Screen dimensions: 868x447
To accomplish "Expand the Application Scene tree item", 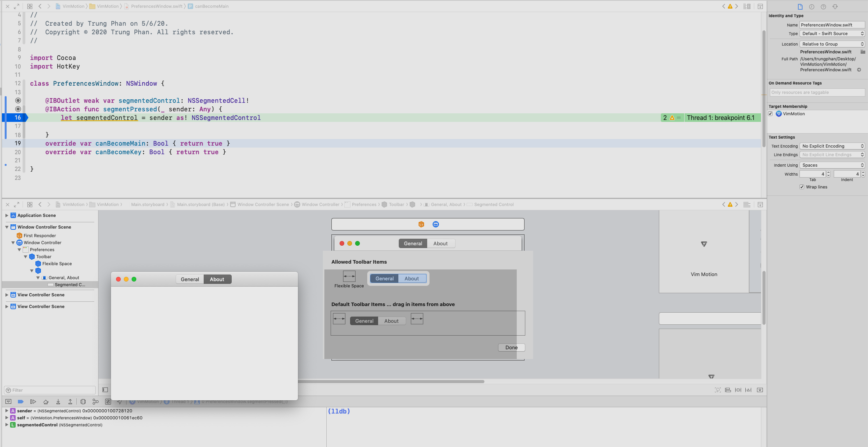I will click(x=7, y=215).
